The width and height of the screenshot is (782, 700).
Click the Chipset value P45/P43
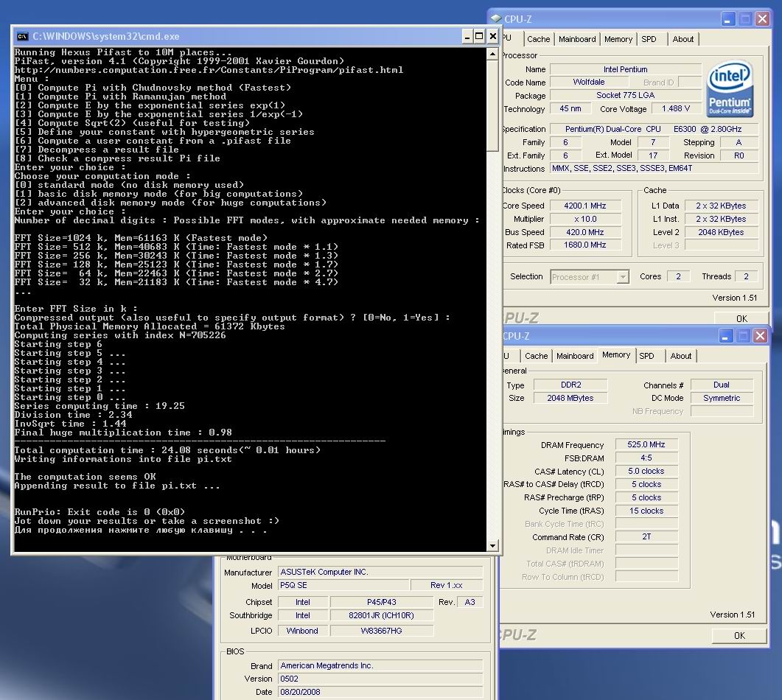click(x=382, y=602)
